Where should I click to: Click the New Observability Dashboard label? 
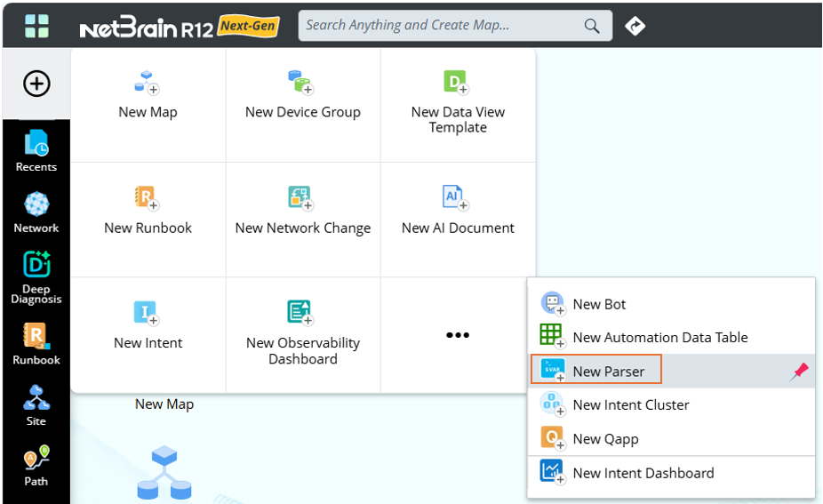[303, 351]
